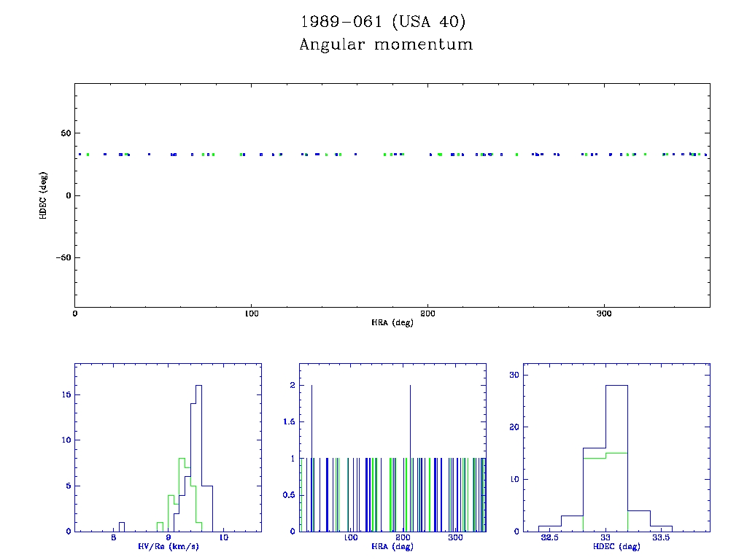Select the "Angular momentum" subtitle text
747x560 pixels.
[x=386, y=44]
